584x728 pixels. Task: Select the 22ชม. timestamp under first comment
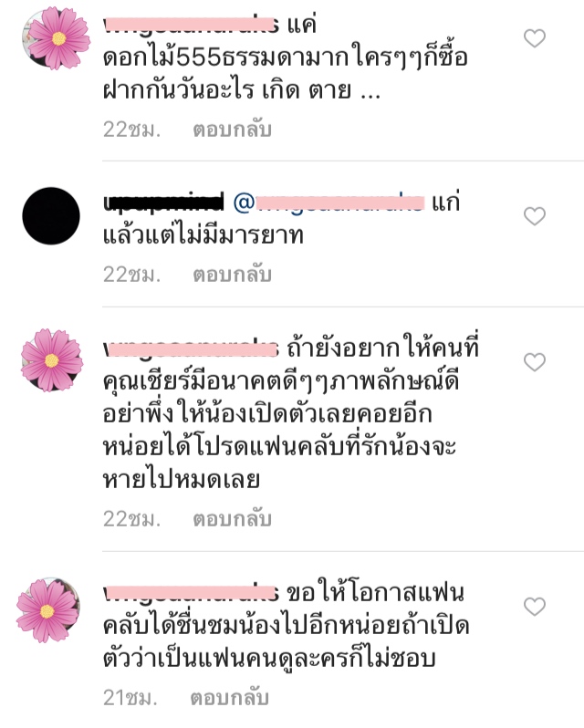(x=131, y=130)
